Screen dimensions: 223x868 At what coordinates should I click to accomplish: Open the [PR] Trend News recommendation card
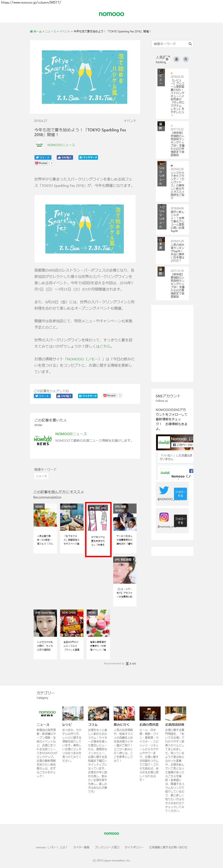point(45,634)
